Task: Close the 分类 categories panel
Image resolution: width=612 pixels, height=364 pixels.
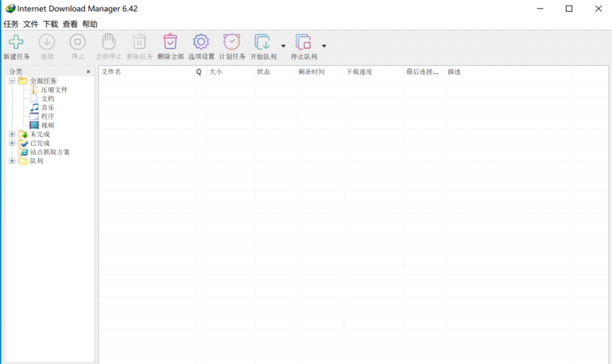Action: [89, 72]
